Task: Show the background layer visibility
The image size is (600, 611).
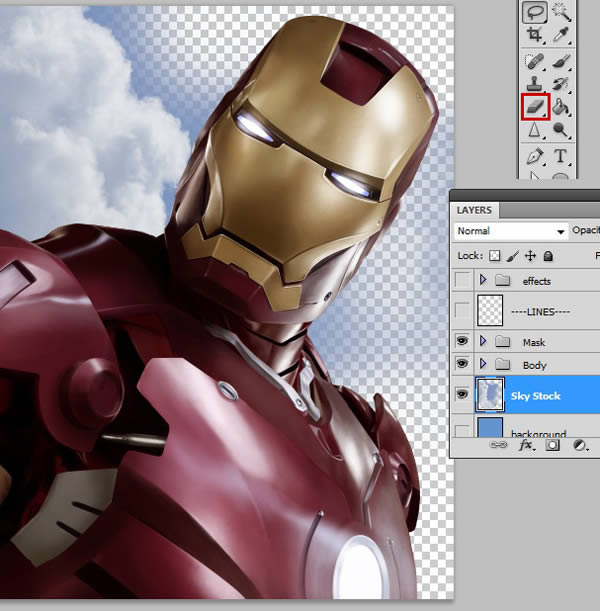Action: (462, 430)
